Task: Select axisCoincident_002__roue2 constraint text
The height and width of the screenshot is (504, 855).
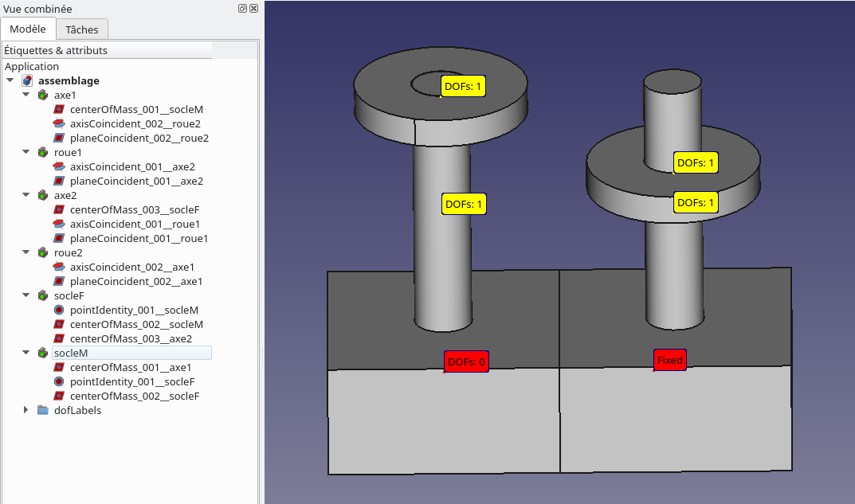Action: [x=135, y=123]
